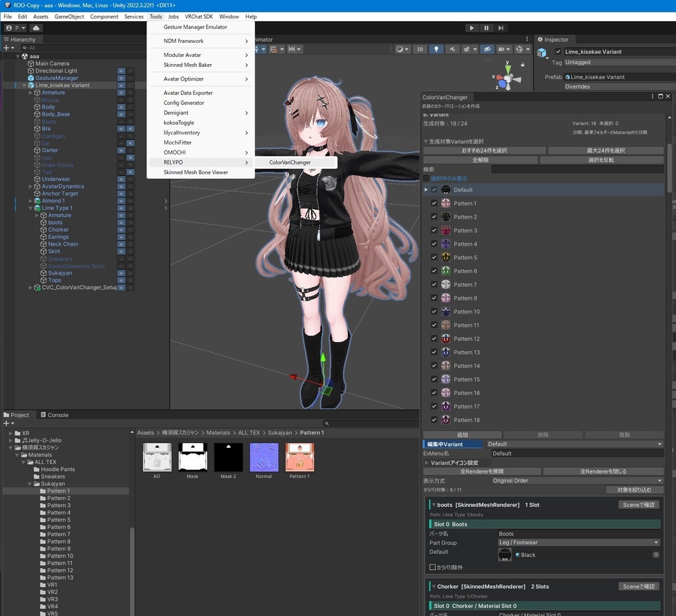Enable the カラバリ除外 checkbox for boots

[432, 567]
